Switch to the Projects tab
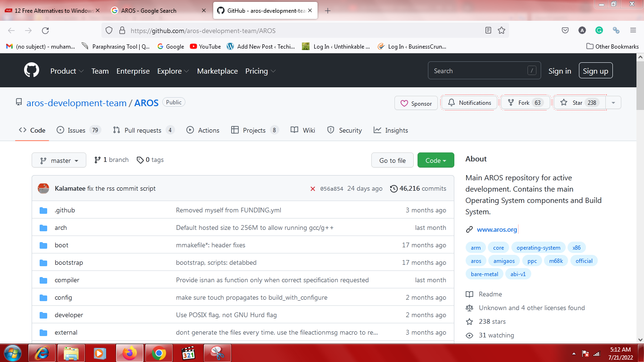This screenshot has height=362, width=644. point(255,130)
